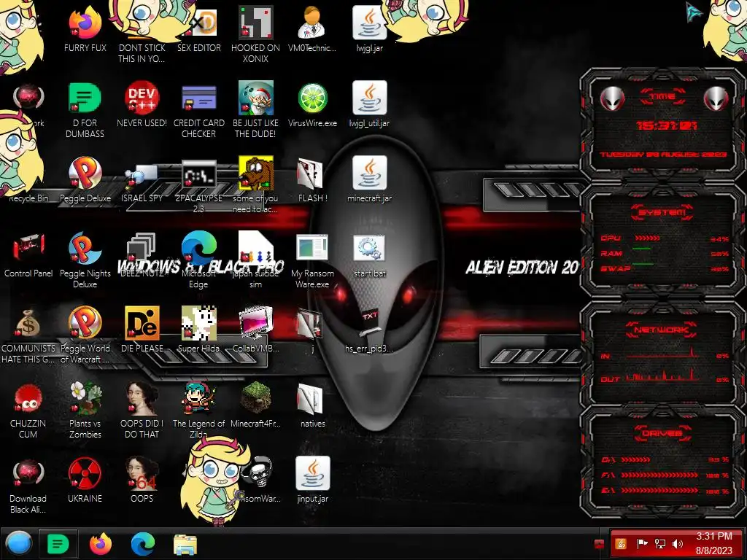The image size is (747, 560).
Task: Open Minecraft4Fr... grass block icon
Action: [x=256, y=398]
